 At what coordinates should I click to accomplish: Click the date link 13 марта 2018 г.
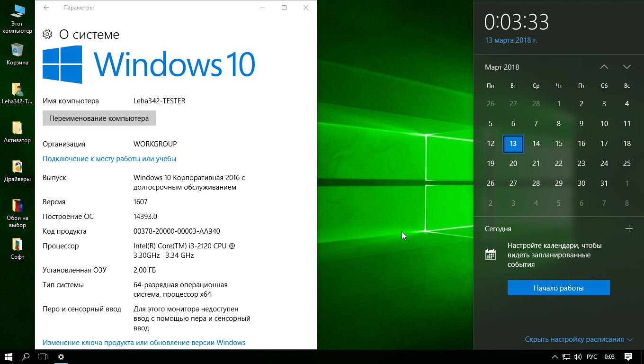(x=511, y=40)
